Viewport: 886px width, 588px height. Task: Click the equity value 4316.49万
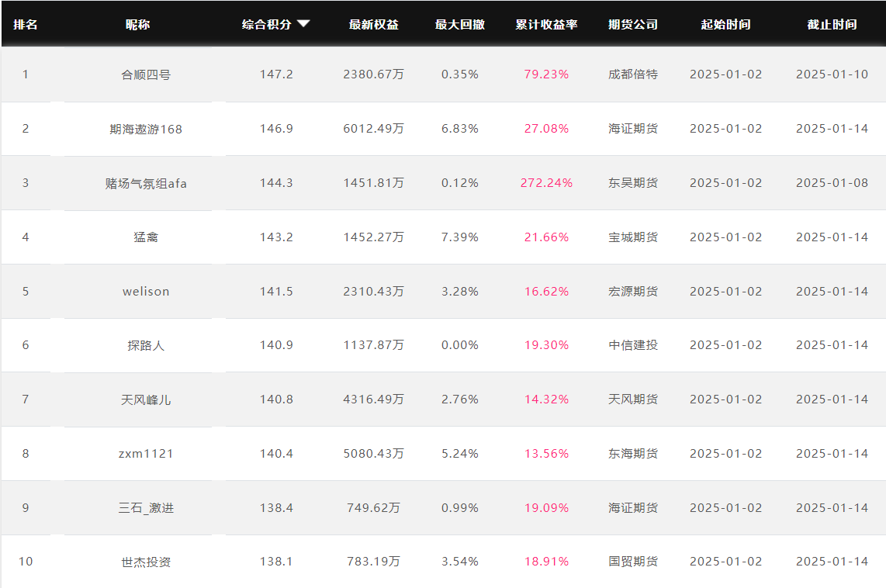click(373, 399)
